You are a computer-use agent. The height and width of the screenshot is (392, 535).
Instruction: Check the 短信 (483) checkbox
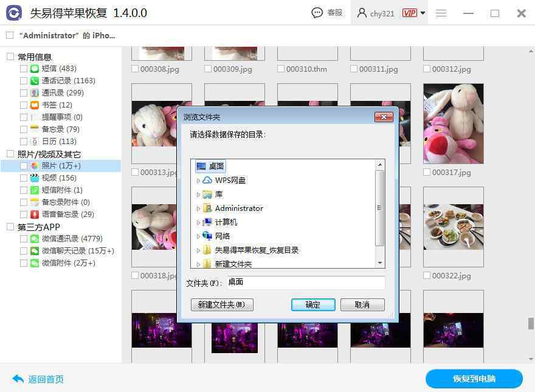pos(24,69)
